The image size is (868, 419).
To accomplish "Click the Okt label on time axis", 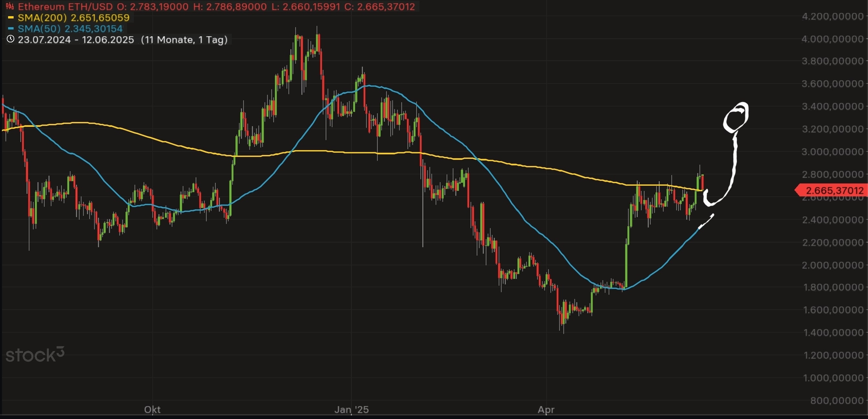I will click(x=152, y=409).
